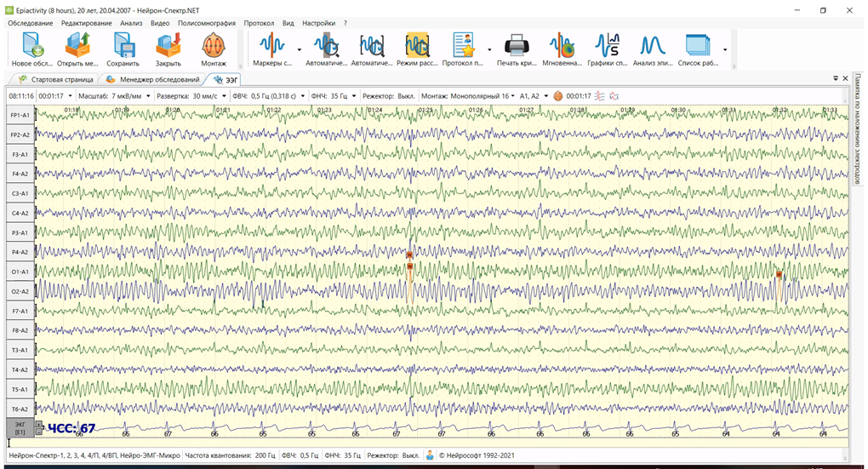This screenshot has height=469, width=868.
Task: Open the Видео menu
Action: [160, 23]
